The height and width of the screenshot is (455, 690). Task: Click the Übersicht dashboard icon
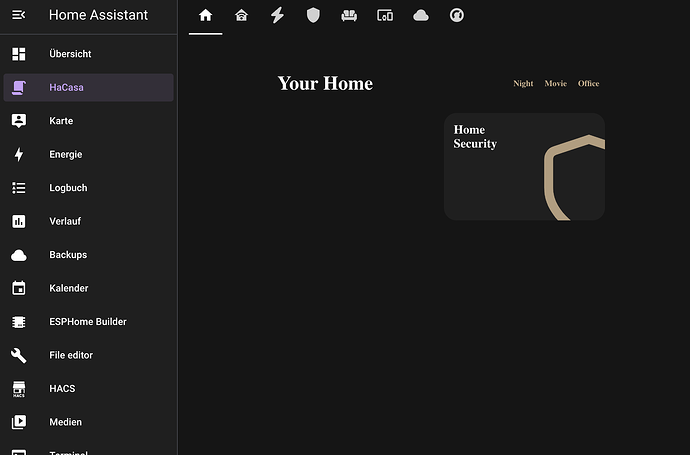(18, 54)
